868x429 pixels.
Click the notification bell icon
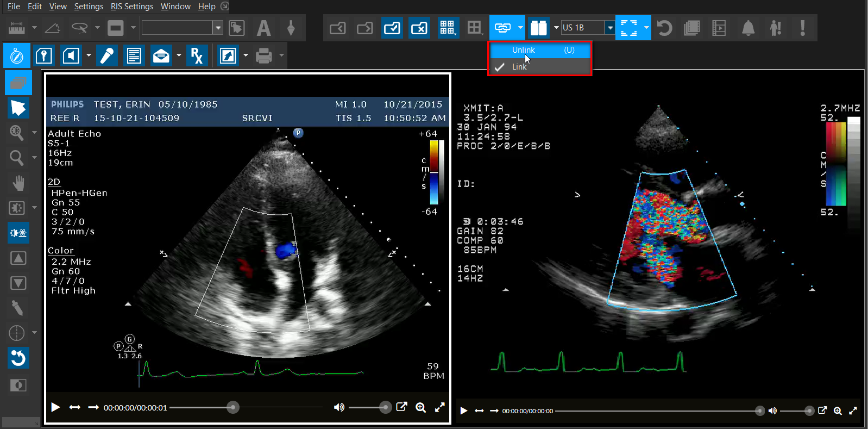point(748,28)
